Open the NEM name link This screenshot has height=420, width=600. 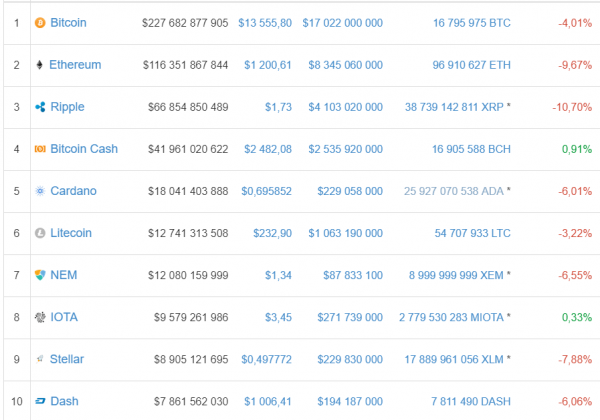point(64,275)
